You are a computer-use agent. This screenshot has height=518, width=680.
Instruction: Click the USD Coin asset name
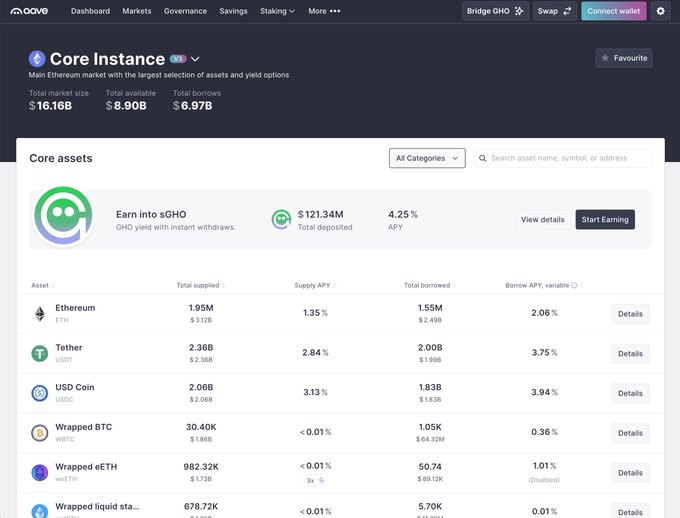75,387
